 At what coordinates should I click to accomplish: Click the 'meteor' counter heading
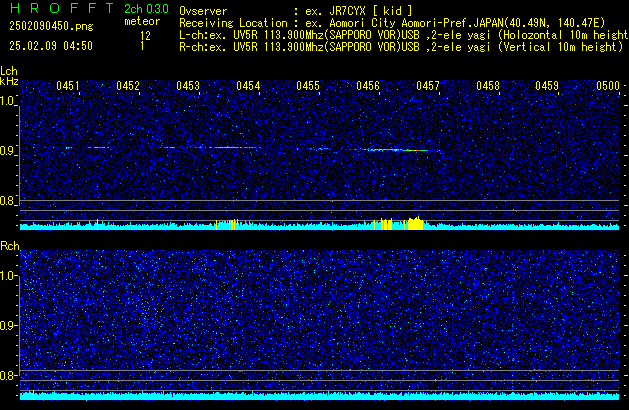point(142,21)
